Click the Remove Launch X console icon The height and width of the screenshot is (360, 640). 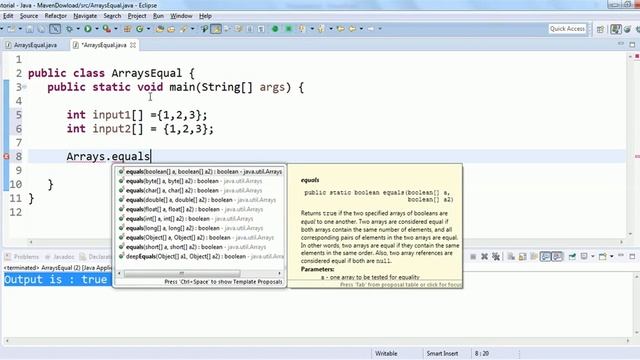click(484, 256)
